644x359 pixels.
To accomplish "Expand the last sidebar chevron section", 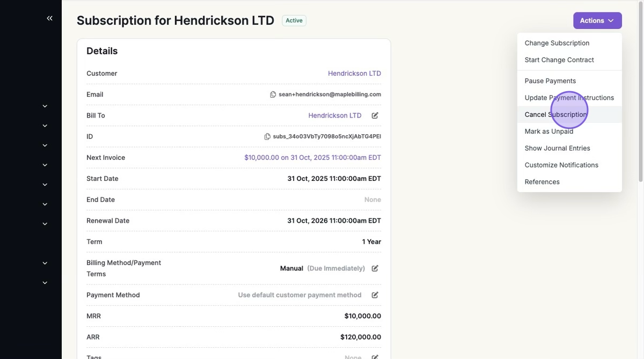I will point(45,283).
